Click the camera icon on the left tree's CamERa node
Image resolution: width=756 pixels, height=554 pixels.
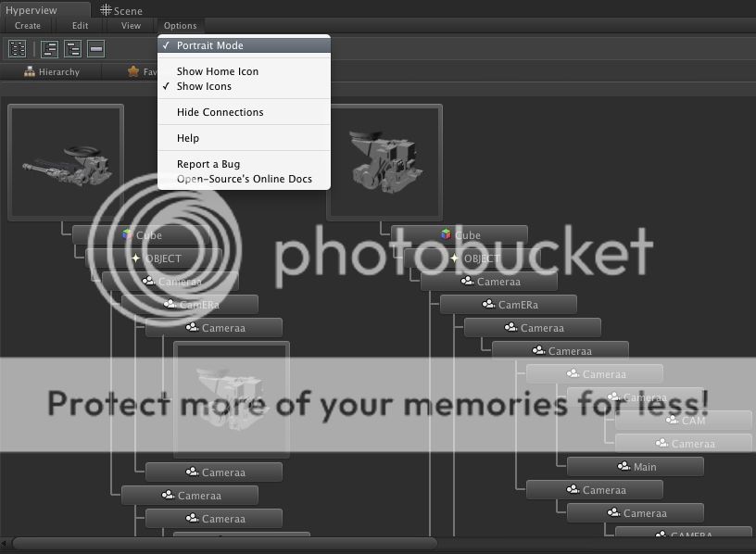pos(170,304)
